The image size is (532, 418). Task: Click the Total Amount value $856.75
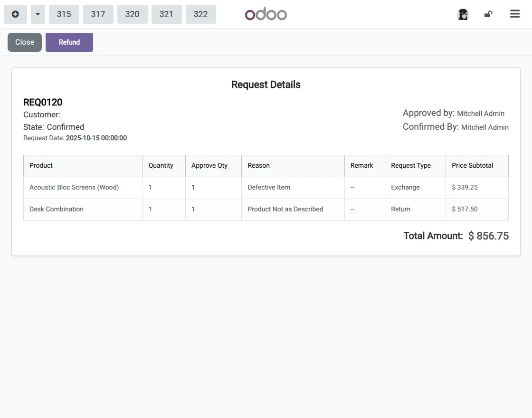pyautogui.click(x=488, y=236)
